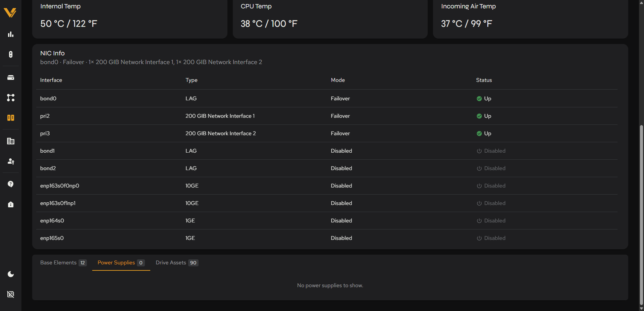
Task: Click the green Up status icon for bond0
Action: coord(479,99)
